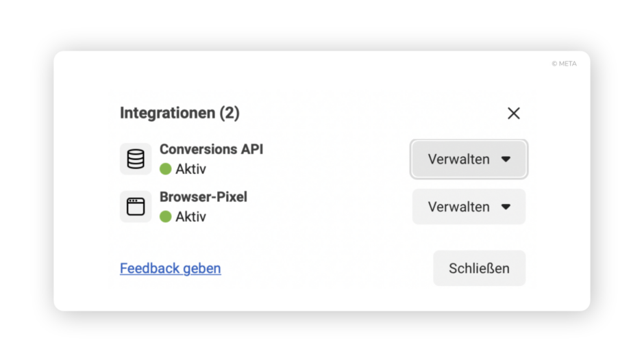Select the Browser-Pixel integration title
This screenshot has height=362, width=644.
coord(203,197)
